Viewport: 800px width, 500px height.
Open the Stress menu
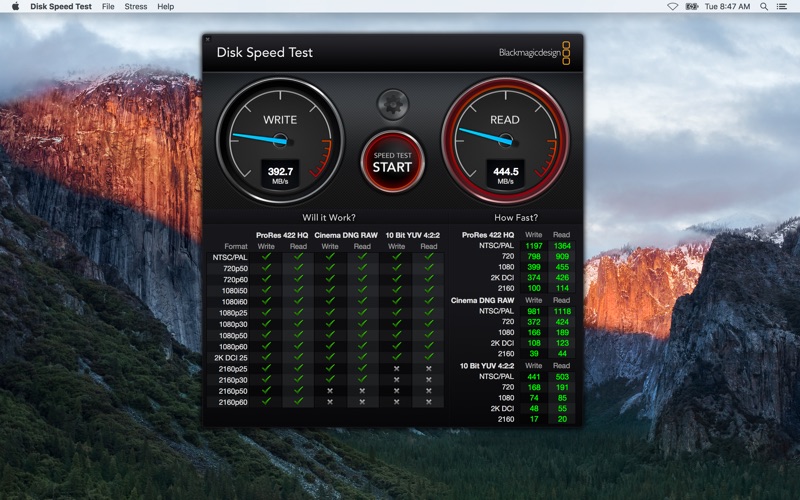pos(136,6)
